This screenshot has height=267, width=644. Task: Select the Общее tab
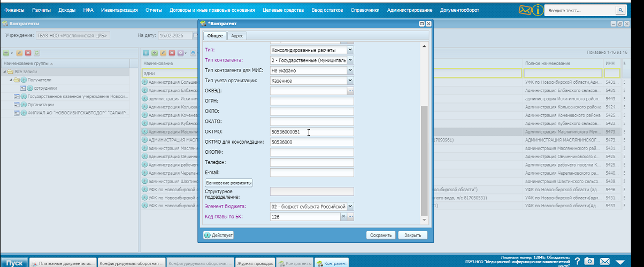pyautogui.click(x=215, y=36)
